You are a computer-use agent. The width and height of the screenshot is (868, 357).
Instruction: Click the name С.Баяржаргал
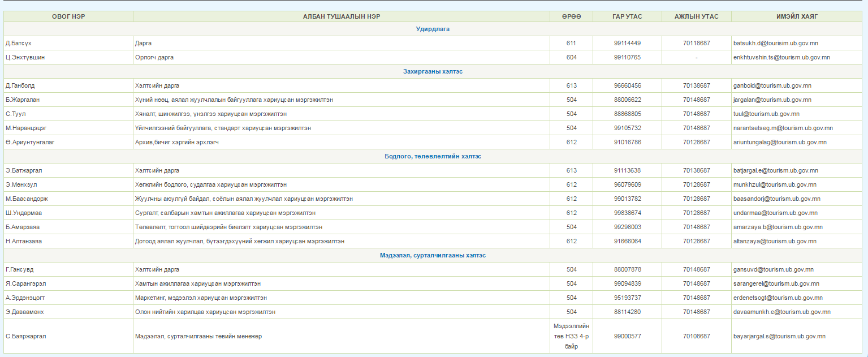25,336
